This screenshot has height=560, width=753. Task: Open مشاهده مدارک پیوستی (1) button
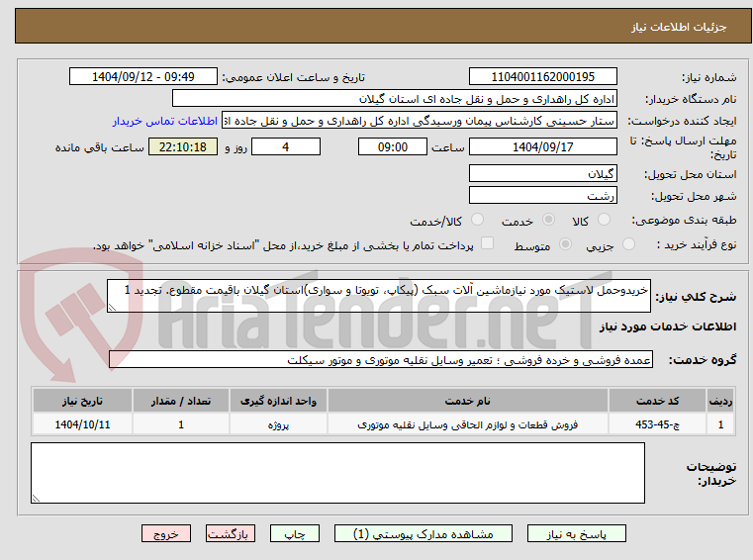click(424, 533)
